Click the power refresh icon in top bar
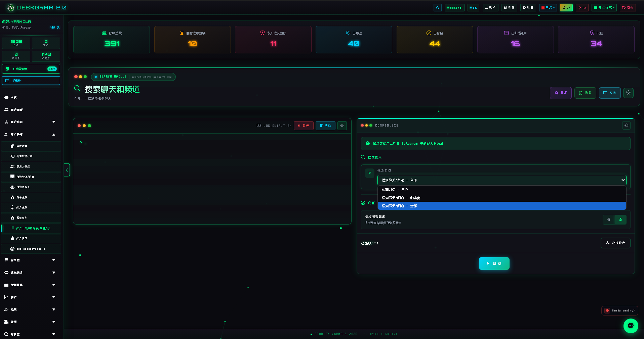This screenshot has width=644, height=339. 437,8
